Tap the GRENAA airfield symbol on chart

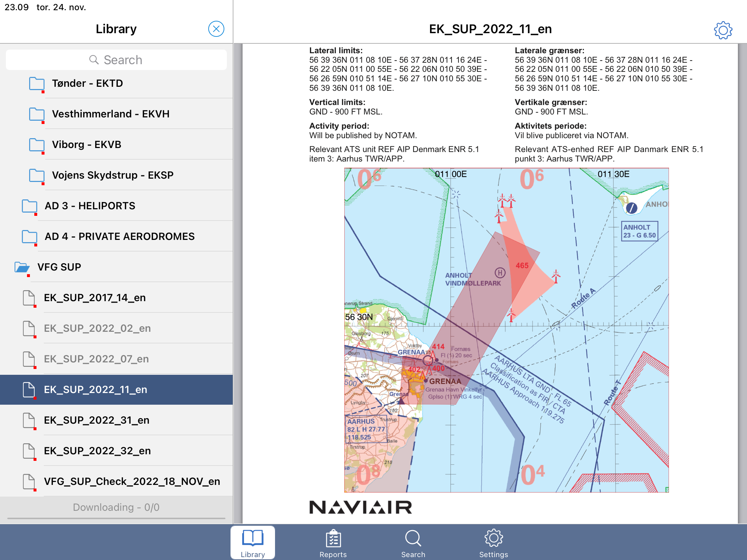pos(427,361)
